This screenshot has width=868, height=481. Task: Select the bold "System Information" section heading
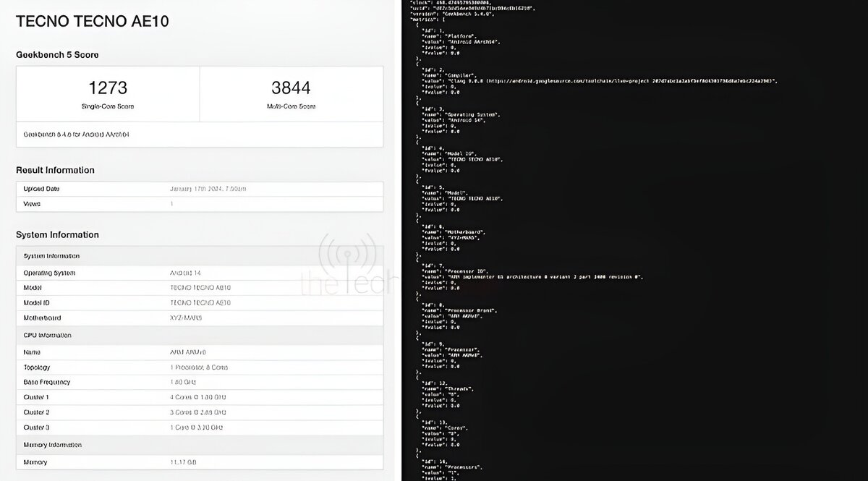(57, 235)
